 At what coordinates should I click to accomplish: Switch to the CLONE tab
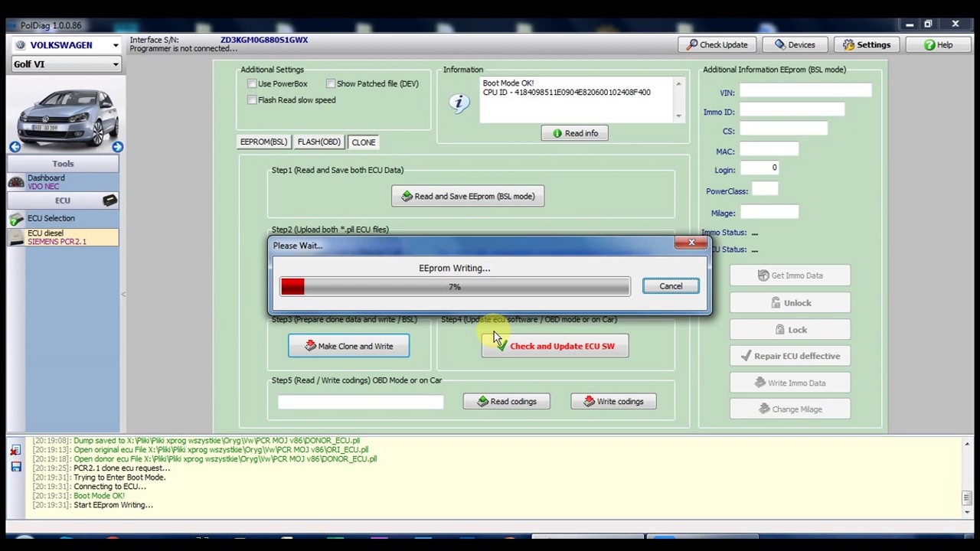pyautogui.click(x=364, y=142)
